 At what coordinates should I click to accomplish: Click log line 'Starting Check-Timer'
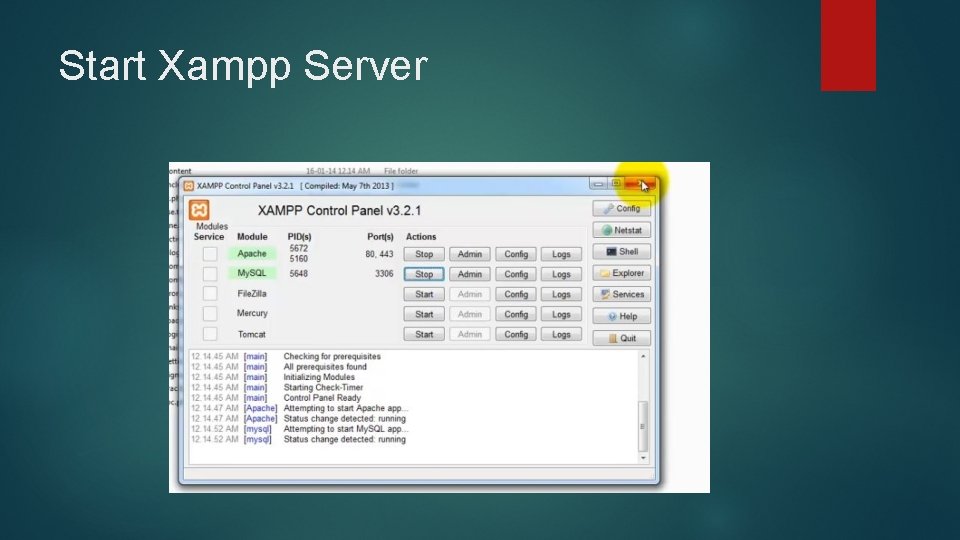(x=323, y=388)
